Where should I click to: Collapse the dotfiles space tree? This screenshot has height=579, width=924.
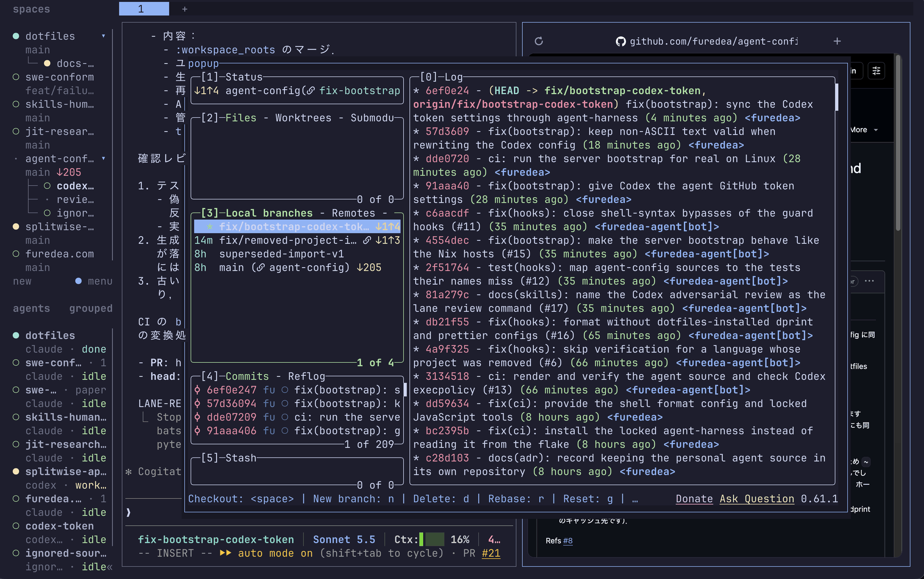[103, 36]
